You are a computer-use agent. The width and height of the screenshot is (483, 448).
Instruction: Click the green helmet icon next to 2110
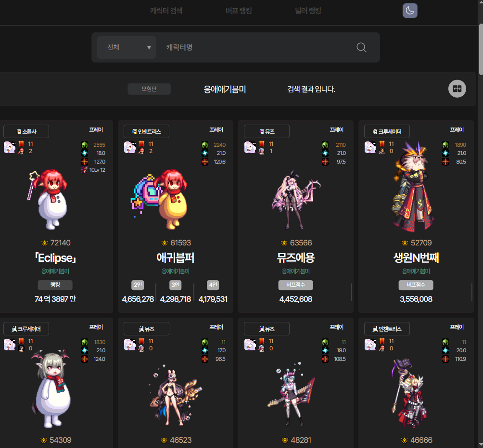click(325, 145)
